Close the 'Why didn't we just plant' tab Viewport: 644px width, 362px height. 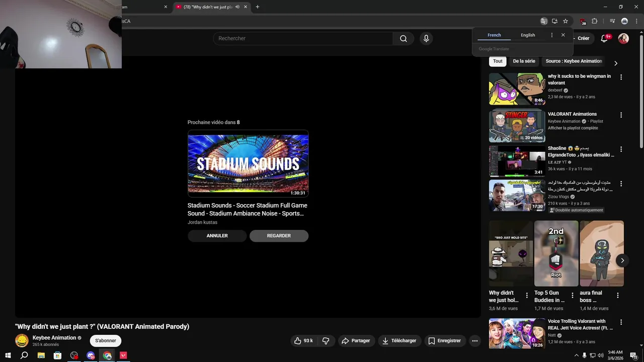click(246, 7)
